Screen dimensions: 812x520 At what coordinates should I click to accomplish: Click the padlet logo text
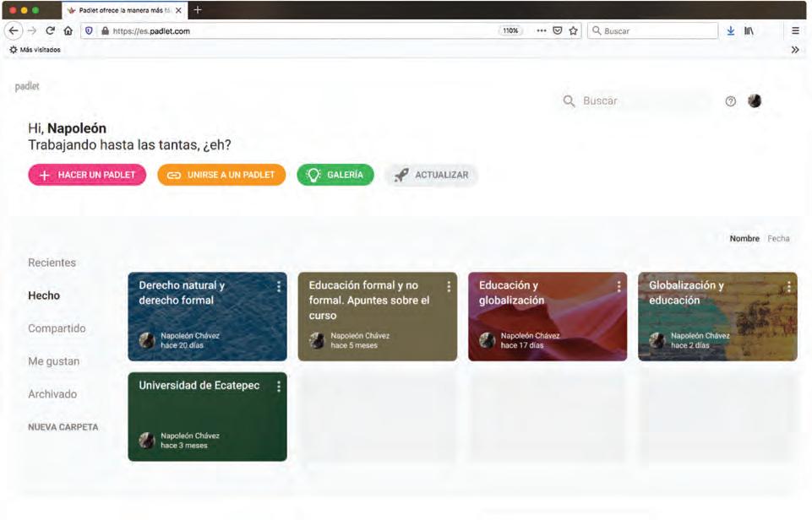[27, 86]
